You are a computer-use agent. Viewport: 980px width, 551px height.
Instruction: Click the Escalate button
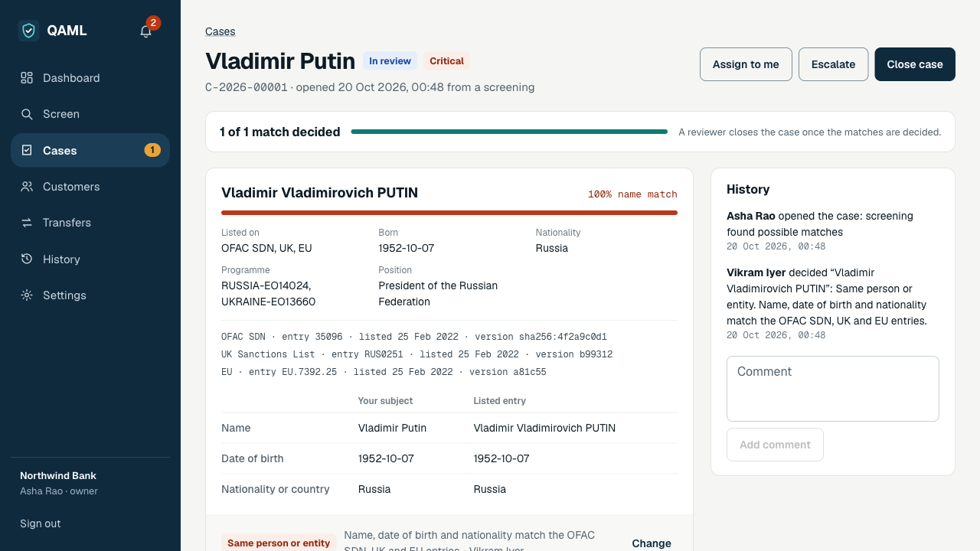tap(833, 64)
